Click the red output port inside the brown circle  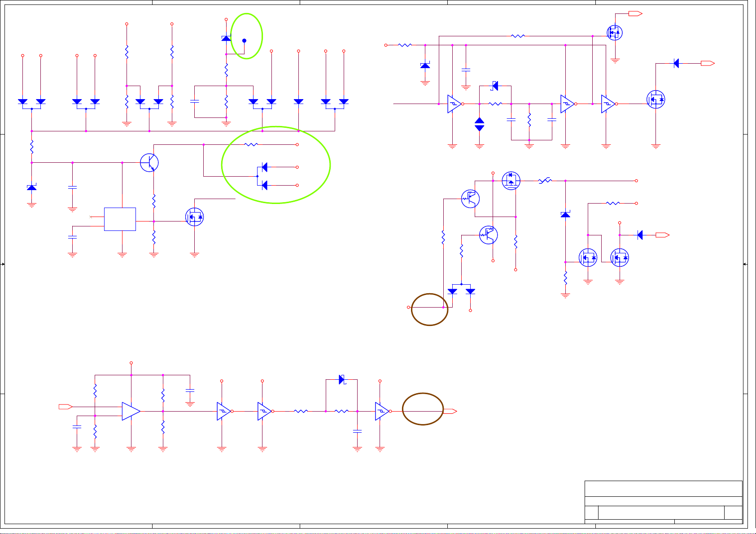(450, 411)
